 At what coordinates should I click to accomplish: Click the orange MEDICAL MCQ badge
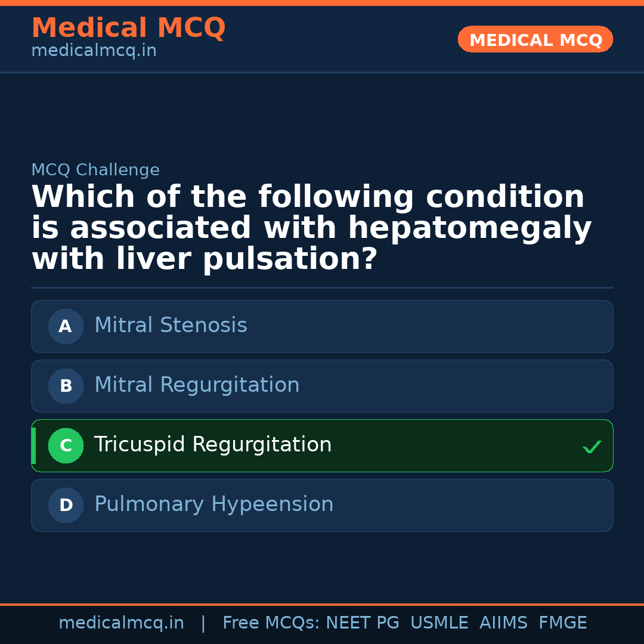click(x=535, y=40)
